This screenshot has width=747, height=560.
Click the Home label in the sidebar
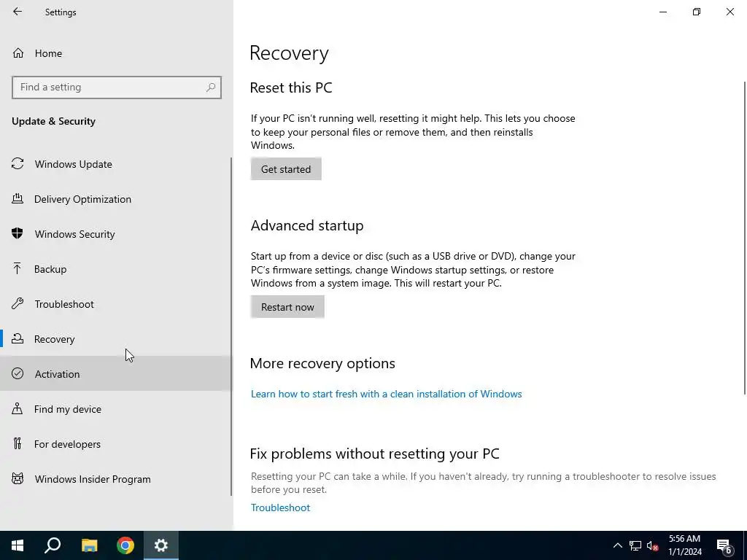(x=48, y=53)
